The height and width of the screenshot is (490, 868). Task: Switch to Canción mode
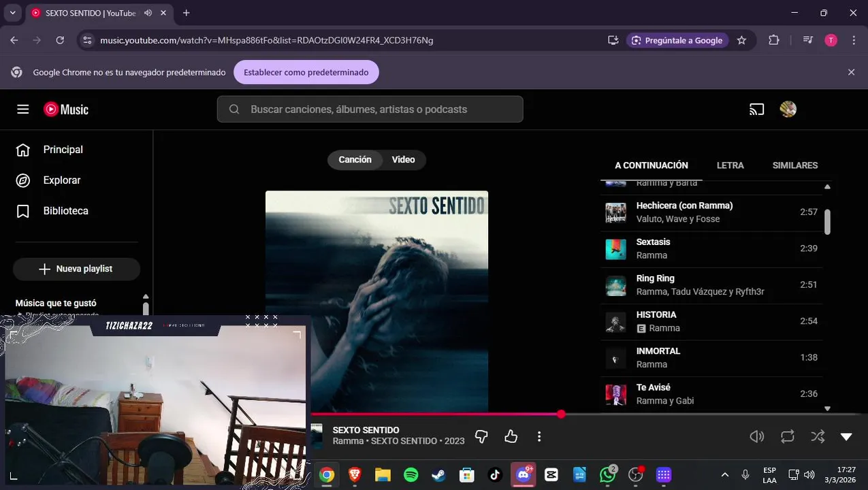355,160
